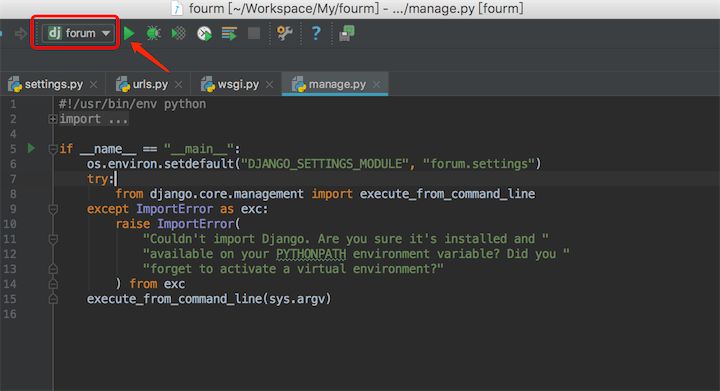
Task: Switch to the settings.py tab
Action: 46,84
